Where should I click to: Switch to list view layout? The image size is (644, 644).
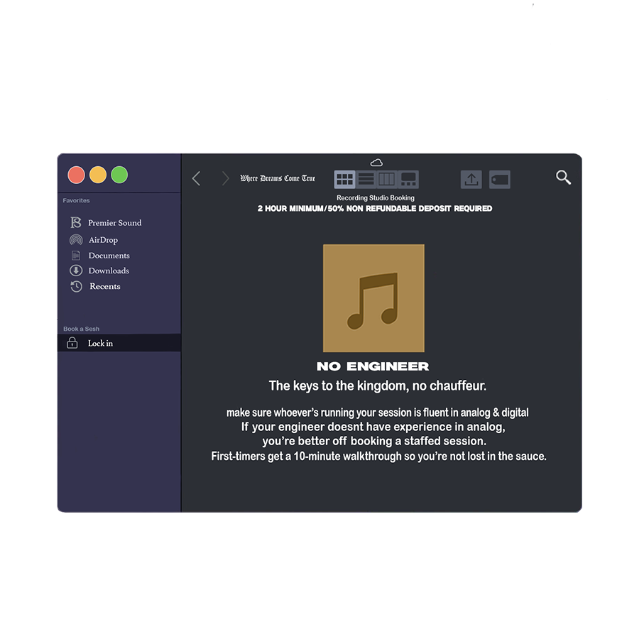(x=366, y=180)
